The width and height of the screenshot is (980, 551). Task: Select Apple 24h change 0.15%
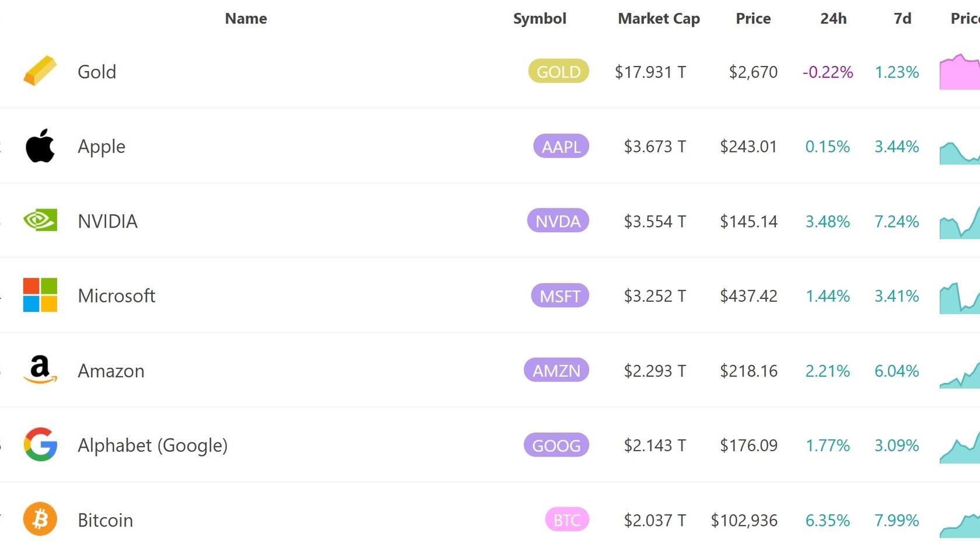click(828, 147)
